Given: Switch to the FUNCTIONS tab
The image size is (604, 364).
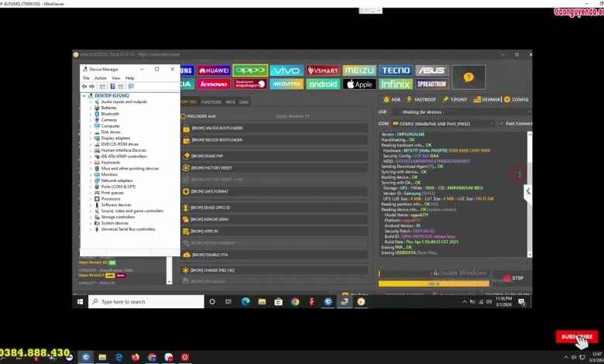Looking at the screenshot, I should (x=211, y=102).
